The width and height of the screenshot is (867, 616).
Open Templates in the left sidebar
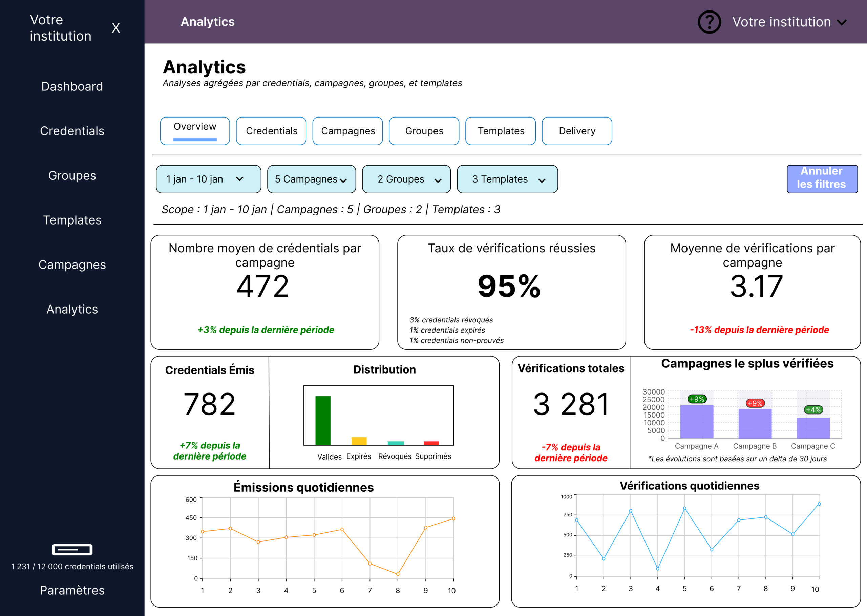pyautogui.click(x=72, y=220)
